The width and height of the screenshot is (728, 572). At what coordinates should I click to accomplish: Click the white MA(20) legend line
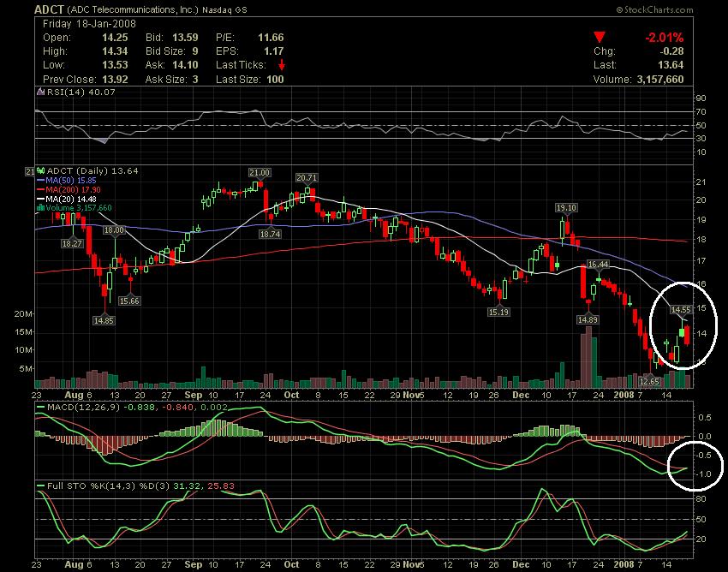[41, 199]
